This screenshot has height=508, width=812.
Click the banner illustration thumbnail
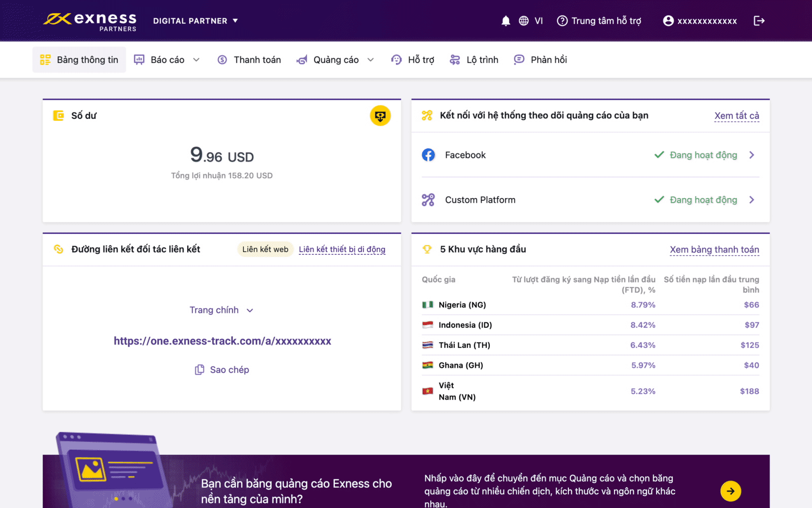pyautogui.click(x=113, y=470)
